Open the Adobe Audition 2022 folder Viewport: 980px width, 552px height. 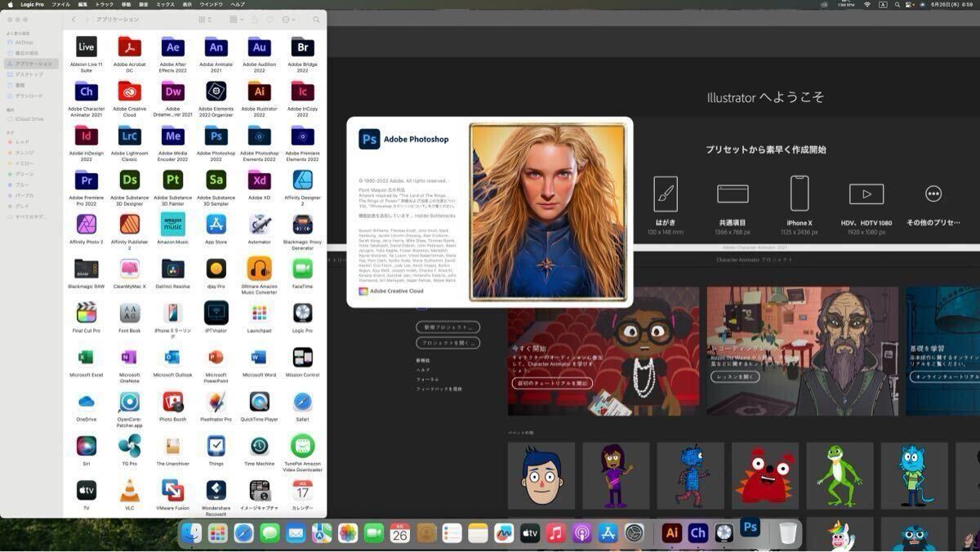260,47
